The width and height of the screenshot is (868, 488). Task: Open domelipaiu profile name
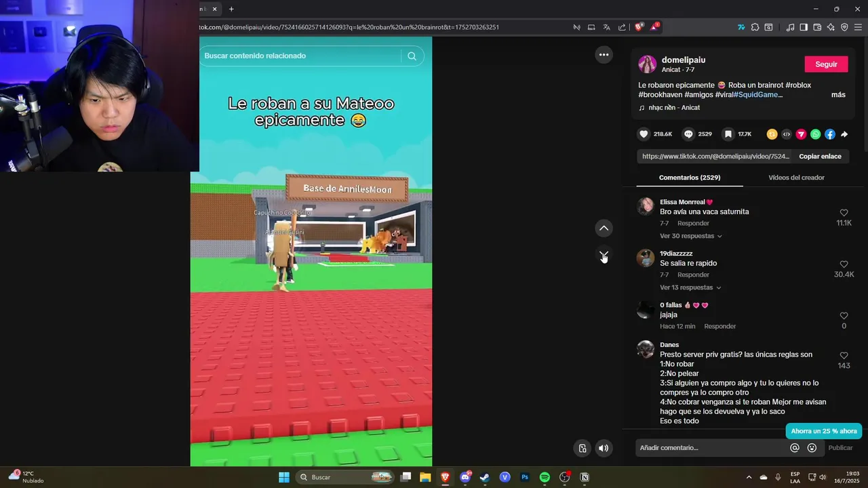click(x=684, y=60)
